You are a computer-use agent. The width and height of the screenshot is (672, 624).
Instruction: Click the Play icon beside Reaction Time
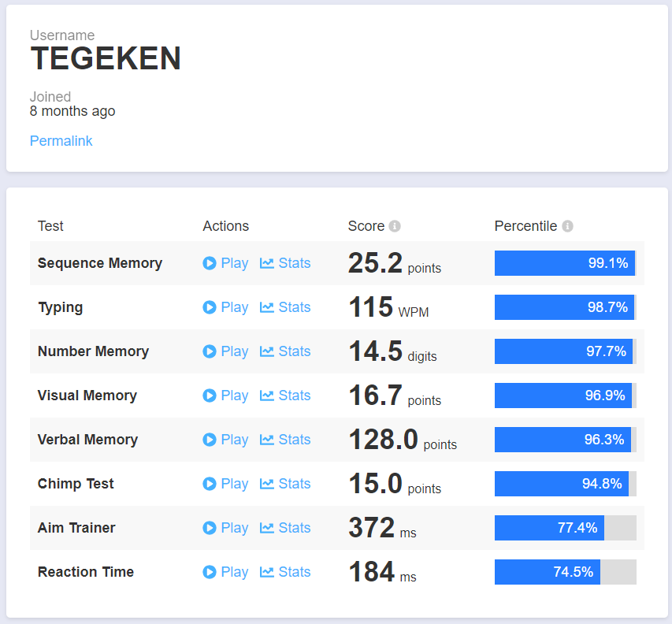click(208, 572)
